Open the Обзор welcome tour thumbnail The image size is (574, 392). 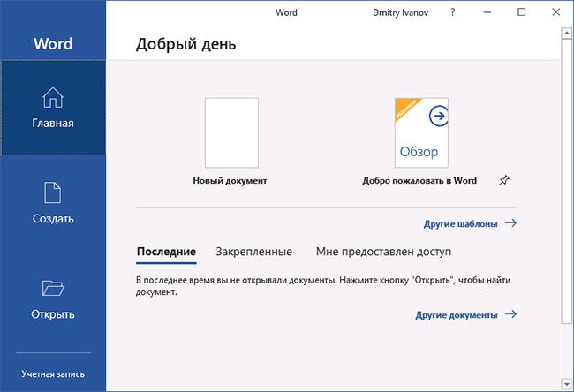coord(421,132)
